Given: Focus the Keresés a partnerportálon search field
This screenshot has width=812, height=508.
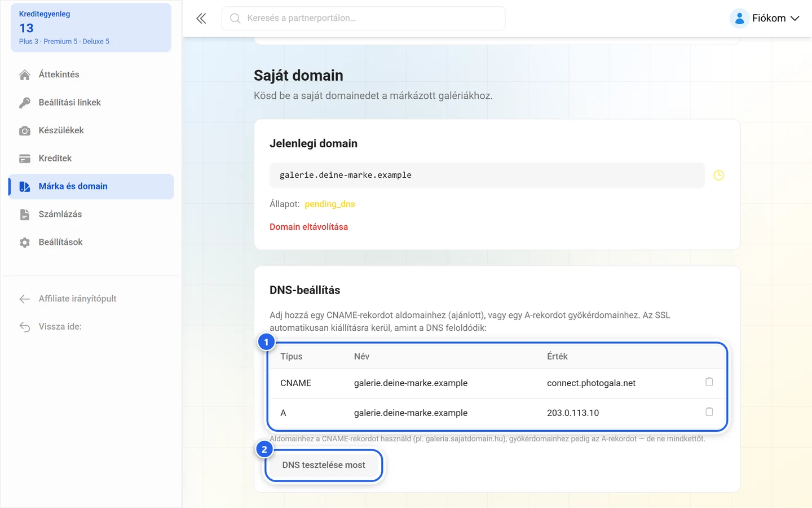Looking at the screenshot, I should [363, 19].
